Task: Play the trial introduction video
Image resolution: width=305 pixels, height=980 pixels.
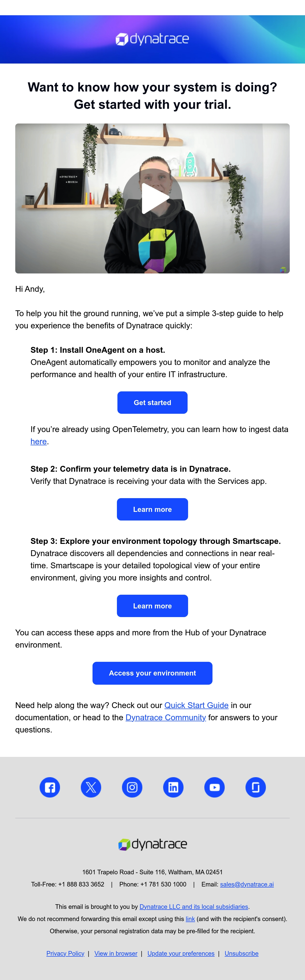Action: click(x=152, y=198)
